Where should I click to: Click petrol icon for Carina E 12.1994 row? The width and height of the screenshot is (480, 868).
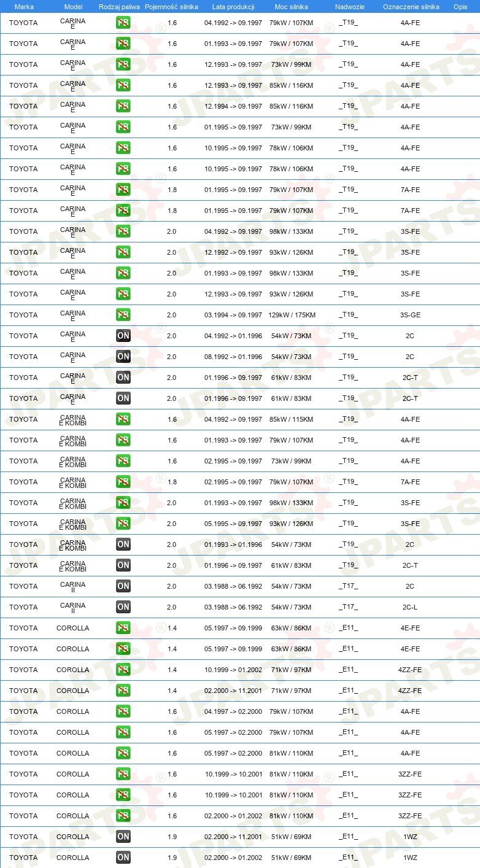(x=123, y=106)
